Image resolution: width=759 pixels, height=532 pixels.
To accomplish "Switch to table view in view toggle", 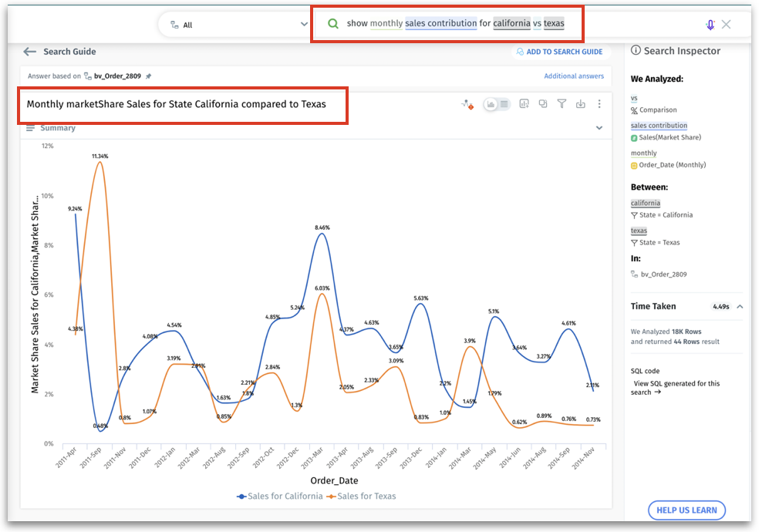I will click(x=504, y=104).
